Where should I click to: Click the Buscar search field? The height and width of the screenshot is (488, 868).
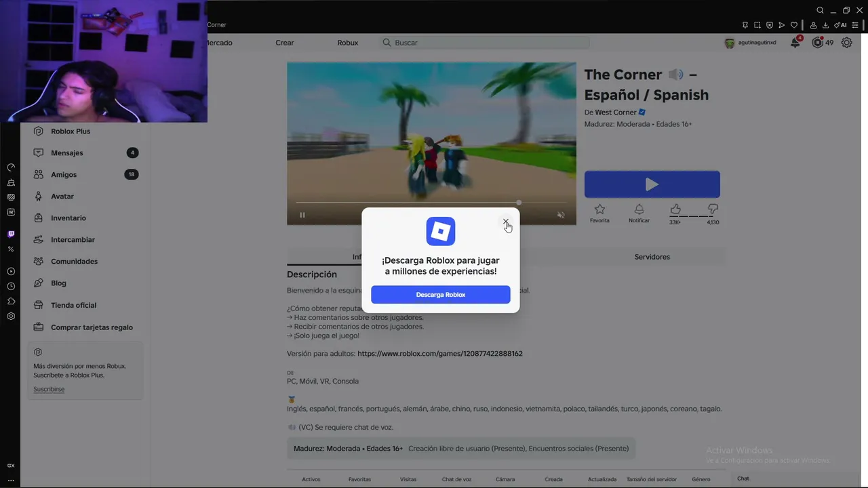[484, 43]
